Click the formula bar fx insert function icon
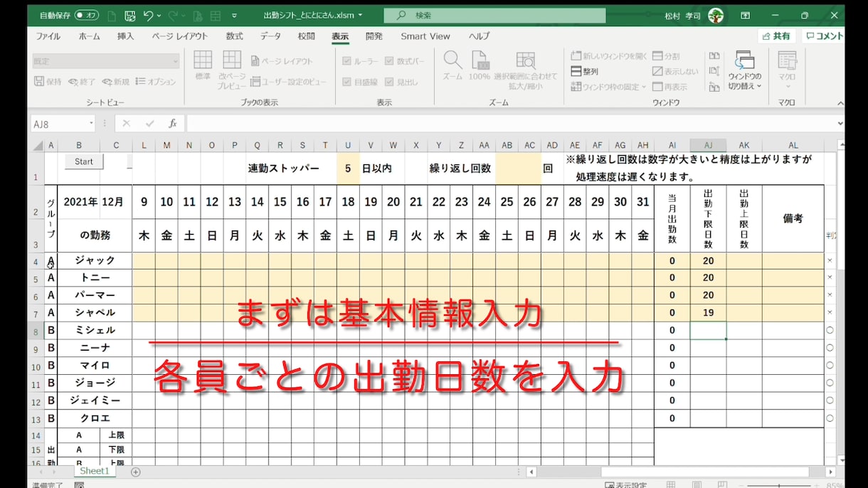 [172, 124]
